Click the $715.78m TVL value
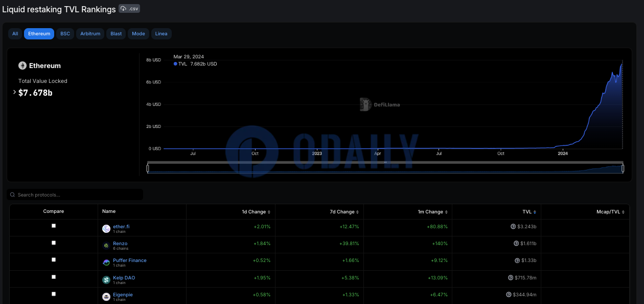Screen dimensions: 644x304 point(526,277)
